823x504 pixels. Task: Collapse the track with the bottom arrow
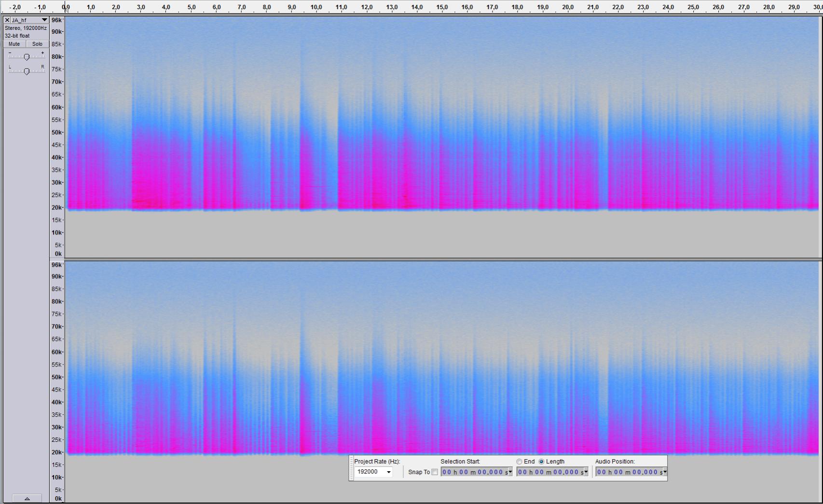[x=27, y=499]
